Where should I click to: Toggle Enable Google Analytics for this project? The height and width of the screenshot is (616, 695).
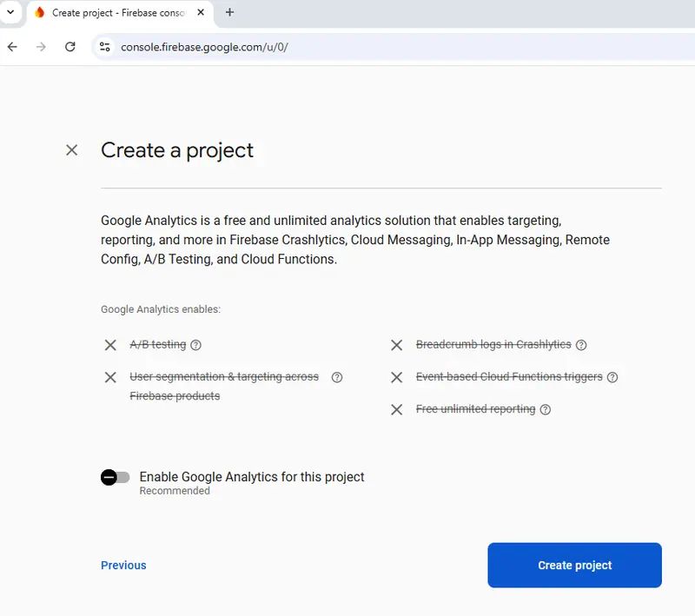[x=115, y=477]
